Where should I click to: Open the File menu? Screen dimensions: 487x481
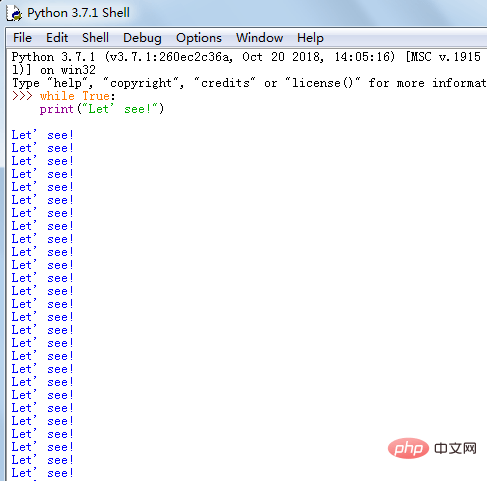tap(22, 38)
